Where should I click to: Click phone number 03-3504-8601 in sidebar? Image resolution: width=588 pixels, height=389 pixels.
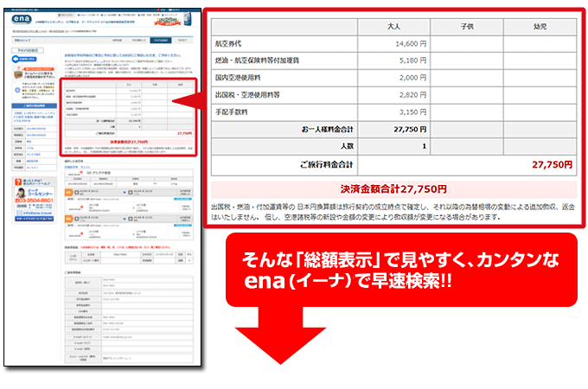35,201
